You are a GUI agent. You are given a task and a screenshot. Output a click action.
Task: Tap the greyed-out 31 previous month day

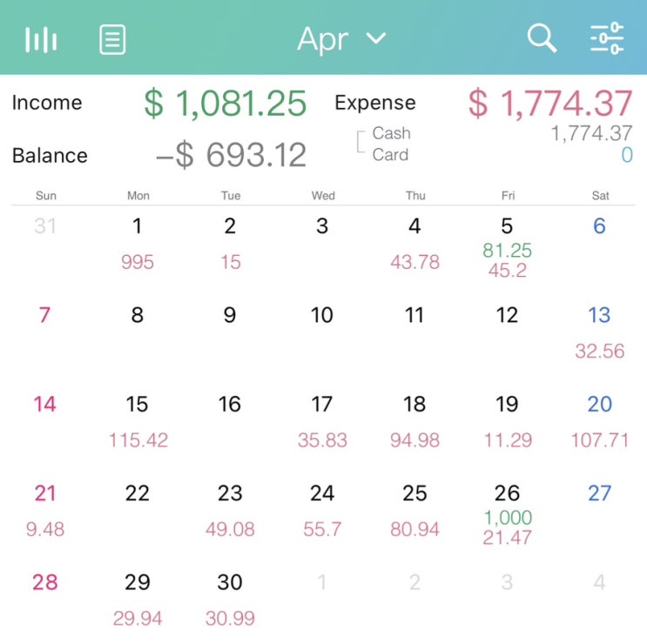click(45, 227)
